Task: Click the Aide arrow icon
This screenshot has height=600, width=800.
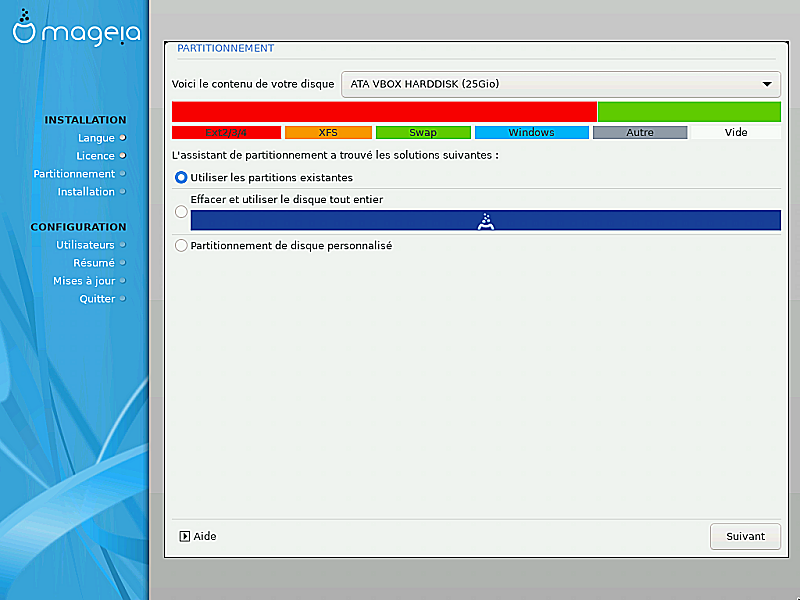Action: tap(184, 536)
